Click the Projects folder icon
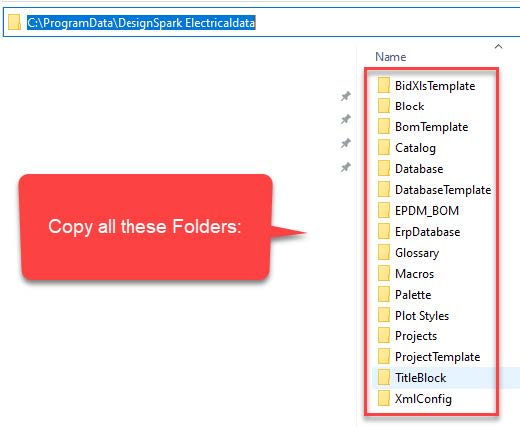Screen dimensions: 520x427 coord(384,336)
